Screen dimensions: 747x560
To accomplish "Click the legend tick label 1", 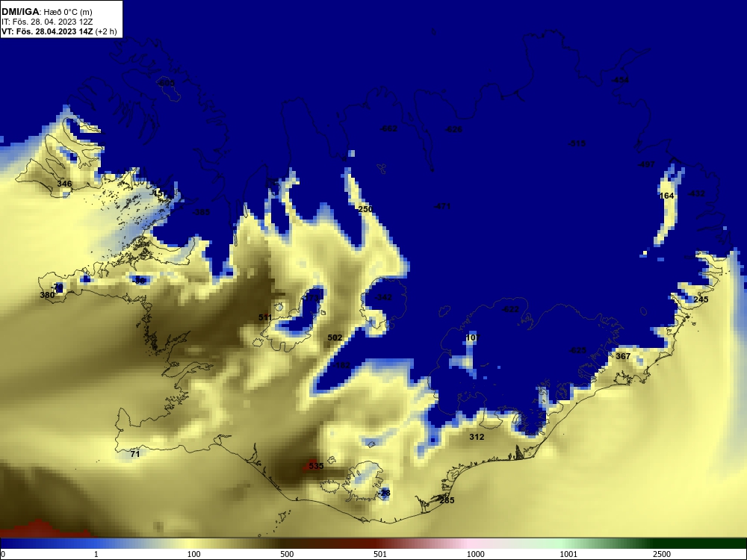I will (x=96, y=554).
